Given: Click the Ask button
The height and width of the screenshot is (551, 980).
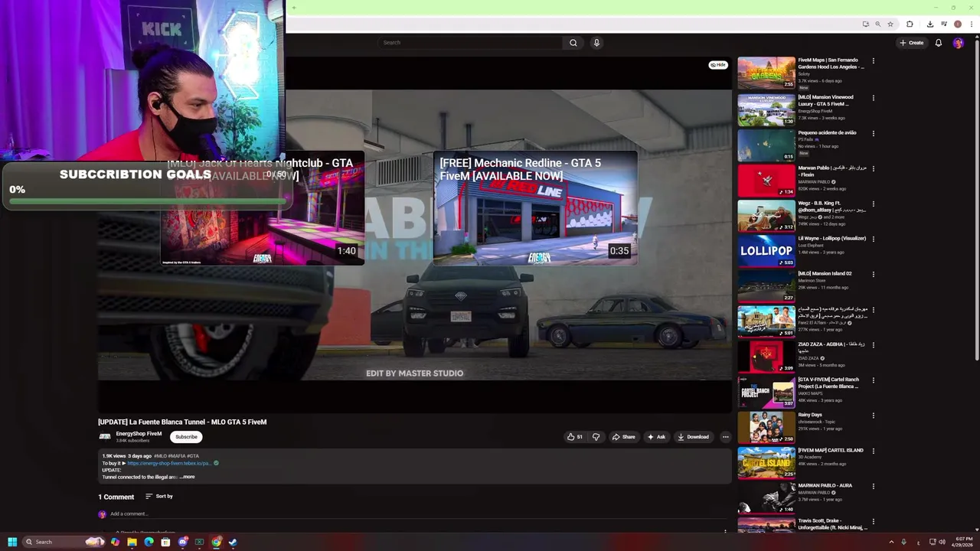Looking at the screenshot, I should pyautogui.click(x=656, y=437).
